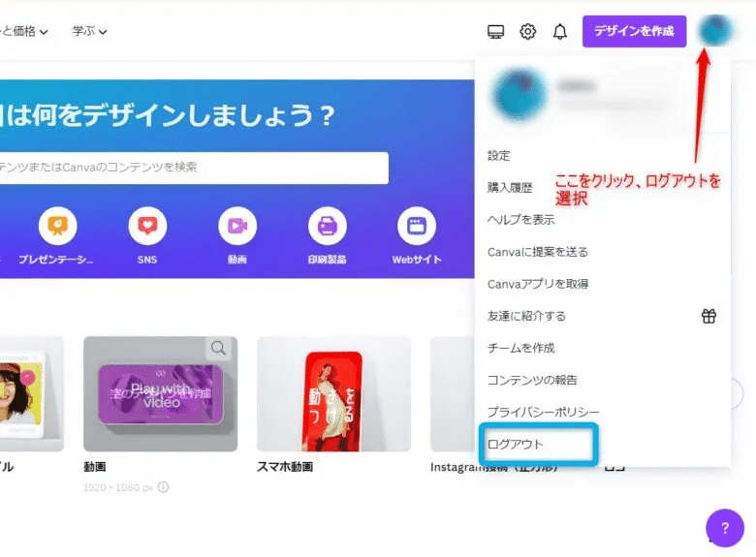The width and height of the screenshot is (756, 557).
Task: Open the 動画 template thumbnail
Action: pyautogui.click(x=160, y=393)
